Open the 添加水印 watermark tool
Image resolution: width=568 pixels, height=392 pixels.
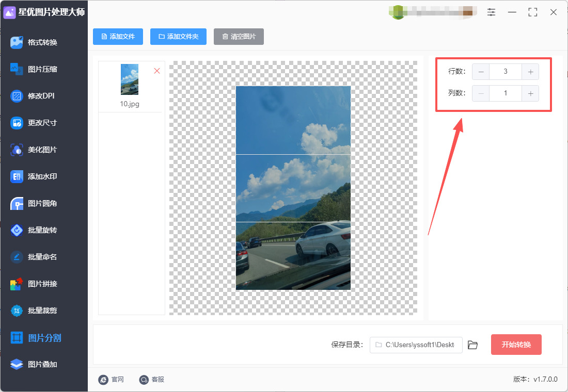point(34,176)
